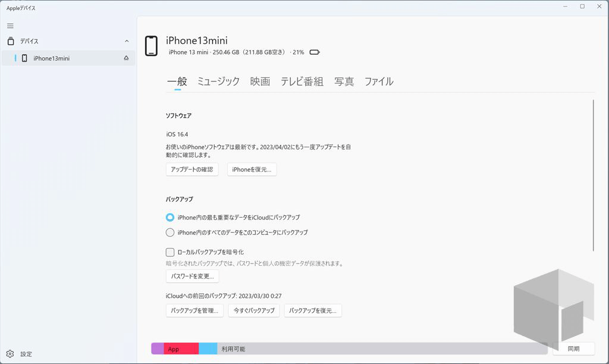Go to the ファイル tab
Image resolution: width=609 pixels, height=364 pixels.
[x=379, y=81]
